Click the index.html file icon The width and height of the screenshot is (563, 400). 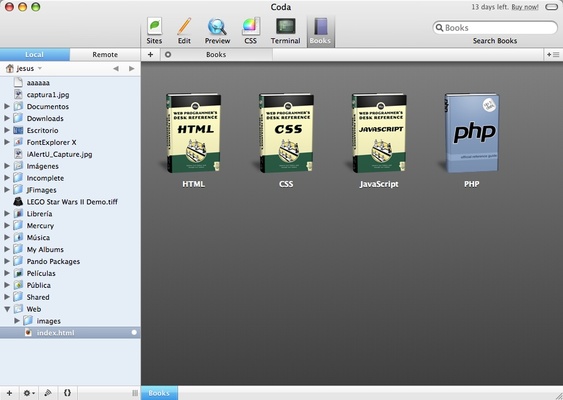point(28,332)
